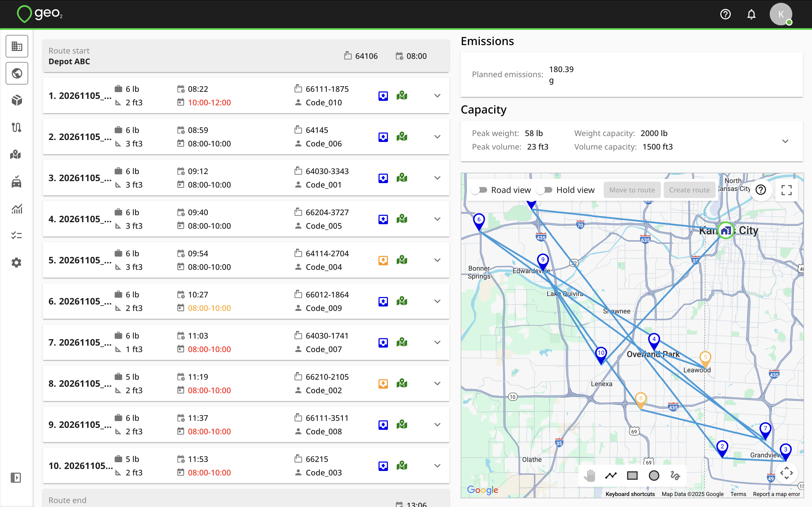
Task: Click the orange pickup icon for stop 5
Action: point(383,260)
